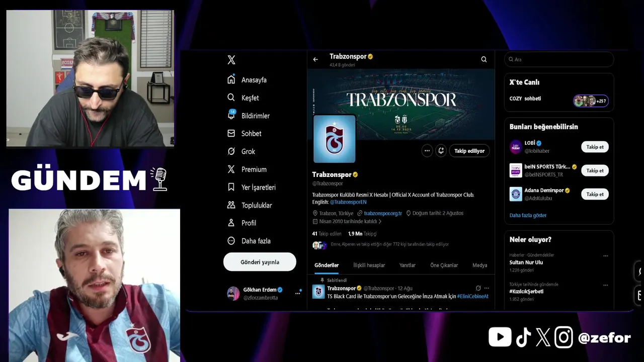Click X logo in stream overlay
644x362 pixels.
click(543, 337)
